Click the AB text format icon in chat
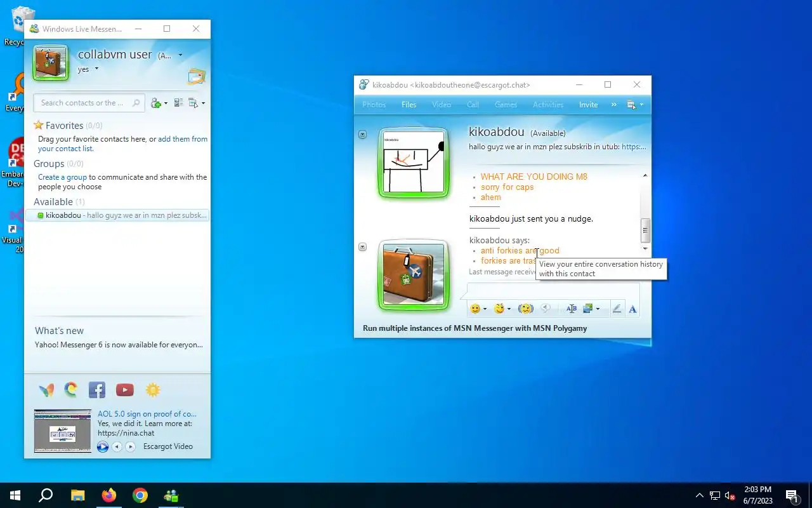This screenshot has width=812, height=508. tap(572, 309)
